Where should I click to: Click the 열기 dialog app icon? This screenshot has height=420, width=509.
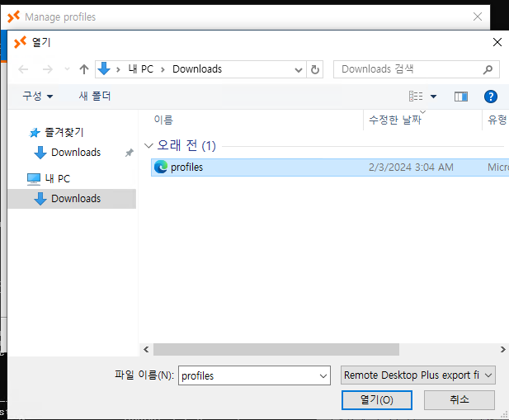click(x=20, y=42)
